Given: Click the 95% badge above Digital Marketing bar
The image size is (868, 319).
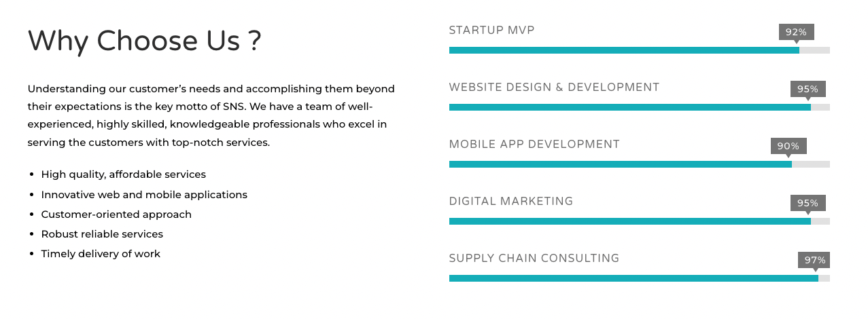Looking at the screenshot, I should coord(808,203).
